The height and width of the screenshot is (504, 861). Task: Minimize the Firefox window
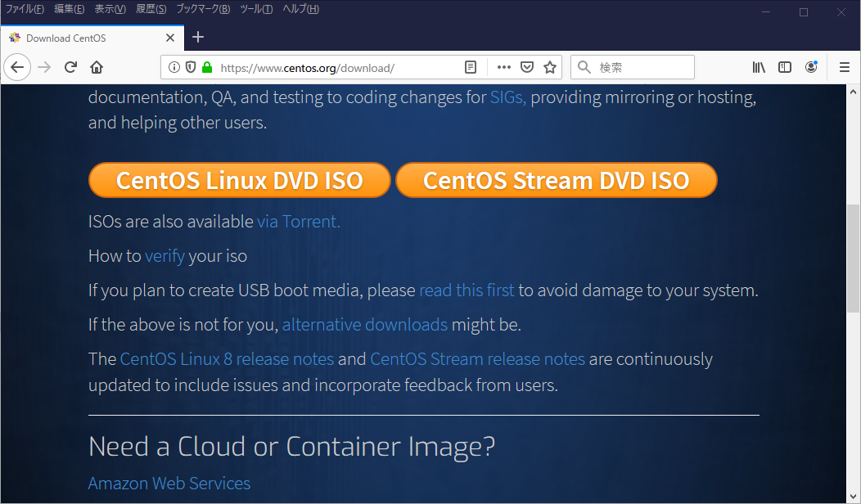point(766,12)
